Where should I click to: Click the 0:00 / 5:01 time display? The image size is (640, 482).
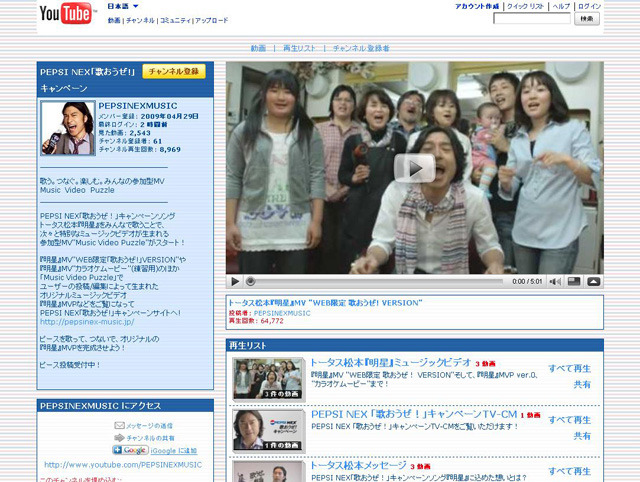click(527, 282)
